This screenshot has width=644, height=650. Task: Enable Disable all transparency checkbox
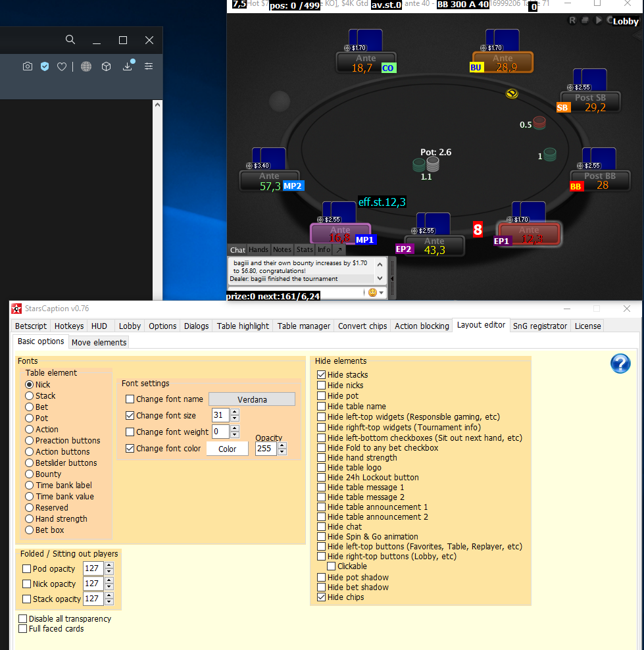[x=23, y=619]
